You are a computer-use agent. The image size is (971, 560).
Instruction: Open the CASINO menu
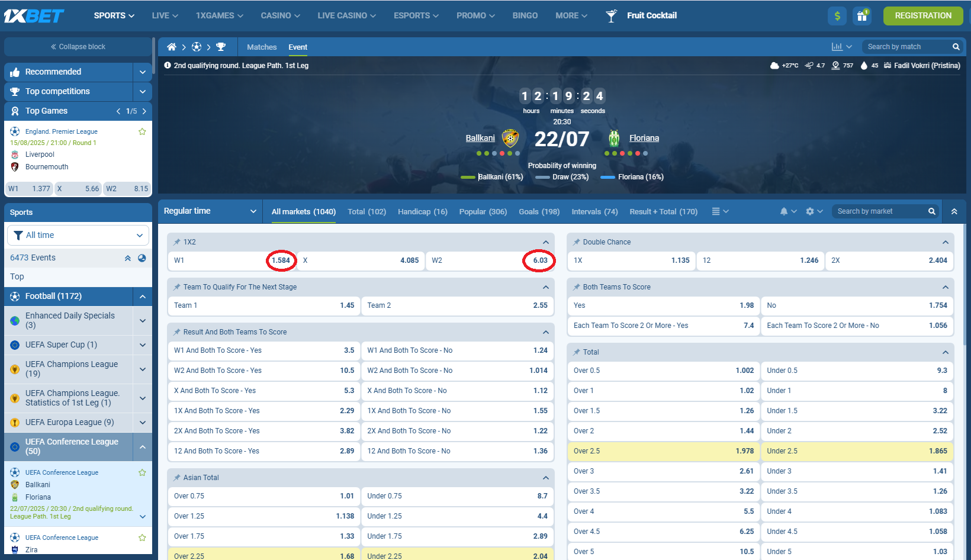[281, 16]
